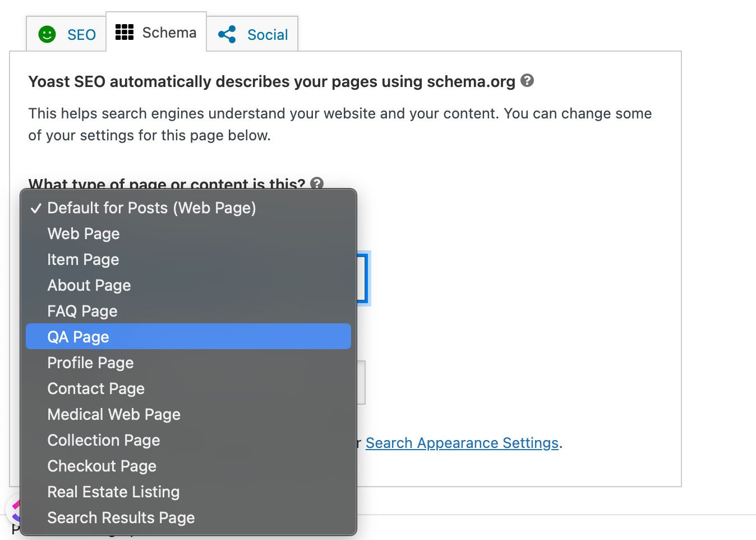Choose Web Page from the dropdown

pos(84,234)
